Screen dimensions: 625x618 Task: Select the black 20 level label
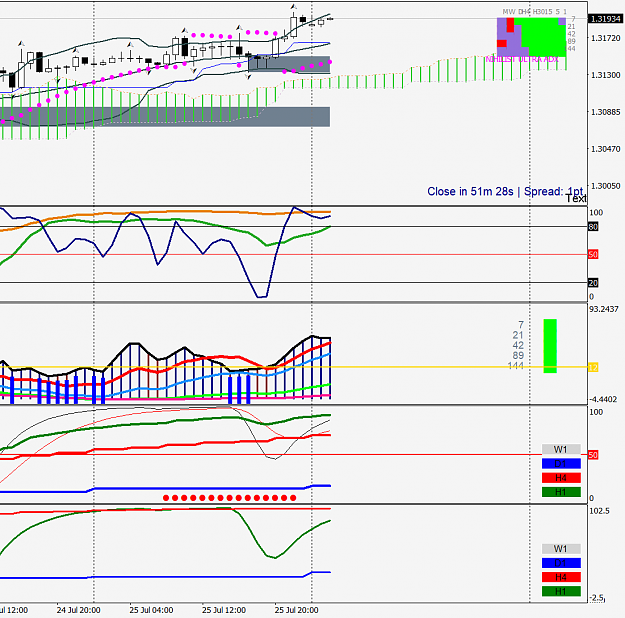coord(593,283)
